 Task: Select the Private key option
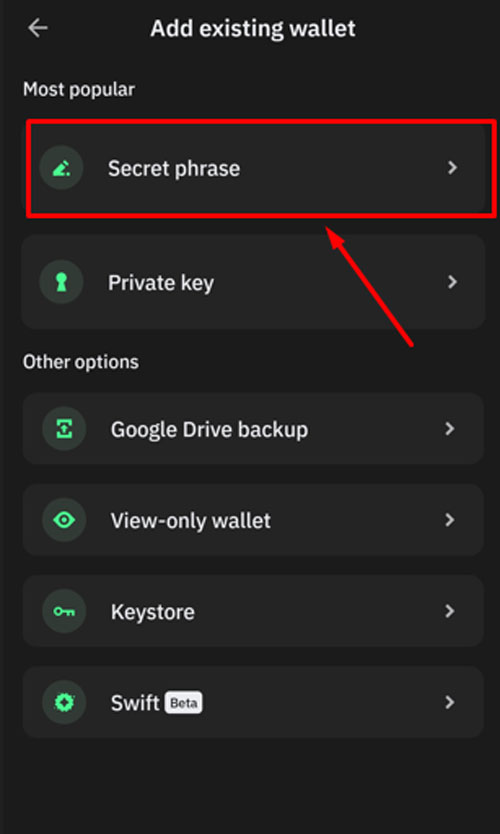tap(253, 282)
